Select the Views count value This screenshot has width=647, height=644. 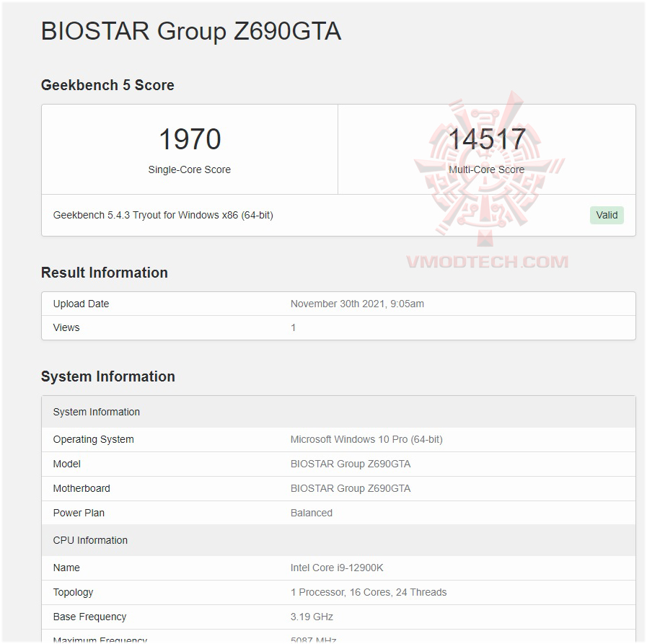coord(294,327)
